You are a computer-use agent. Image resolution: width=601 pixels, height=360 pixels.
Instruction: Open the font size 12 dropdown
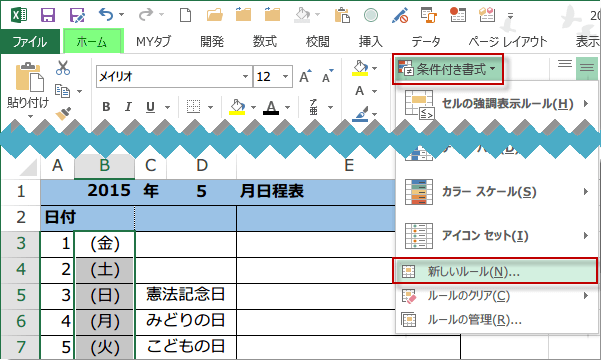[285, 76]
